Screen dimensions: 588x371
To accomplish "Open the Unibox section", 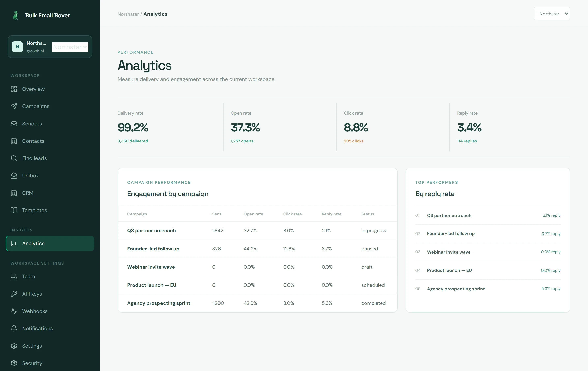I will click(50, 176).
